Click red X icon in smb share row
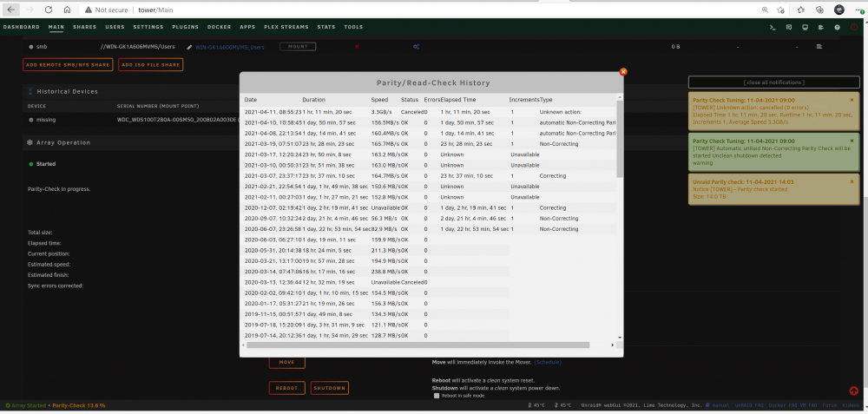868x414 pixels. click(x=357, y=47)
